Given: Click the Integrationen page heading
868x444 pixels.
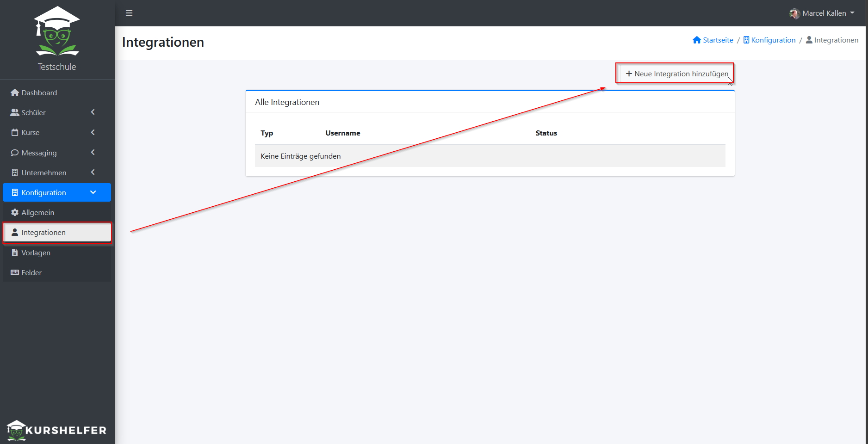Looking at the screenshot, I should 163,42.
